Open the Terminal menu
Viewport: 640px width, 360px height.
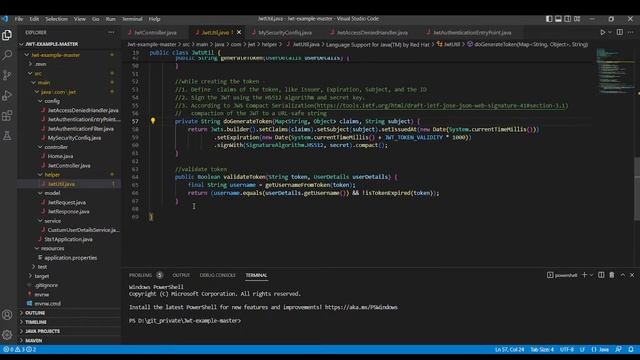point(132,19)
